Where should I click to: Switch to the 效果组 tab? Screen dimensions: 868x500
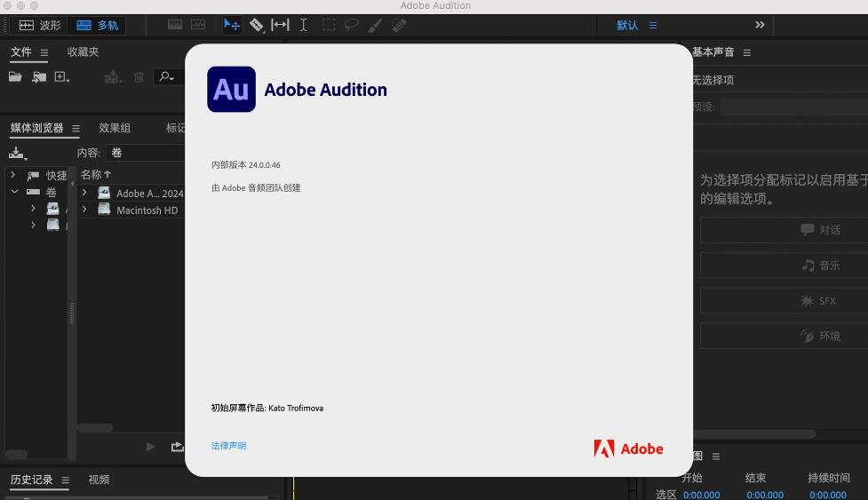[x=115, y=128]
